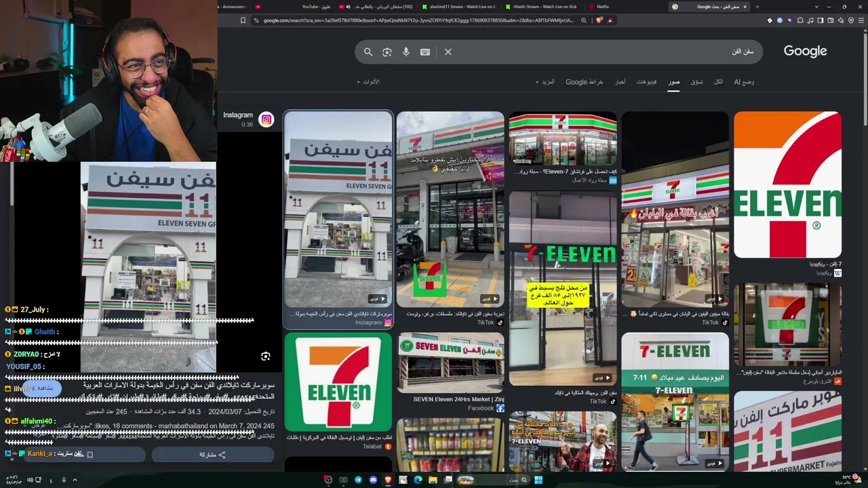
Task: Open the SEVEN Eleven 24Hrs Market Facebook result
Action: [x=450, y=363]
